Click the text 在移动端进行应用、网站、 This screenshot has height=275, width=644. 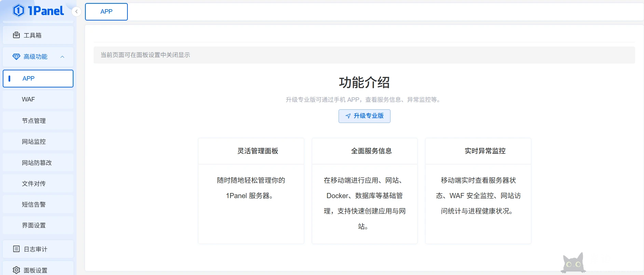pyautogui.click(x=365, y=180)
